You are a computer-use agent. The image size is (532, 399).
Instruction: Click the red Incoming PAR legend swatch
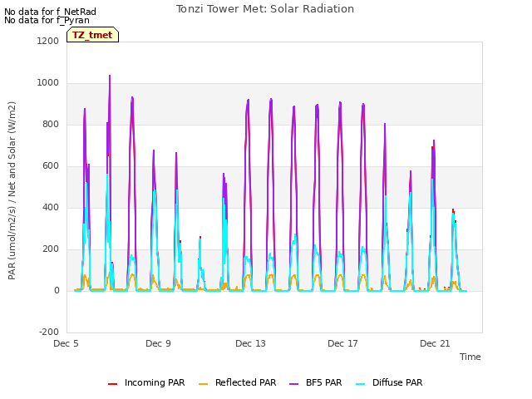coord(113,384)
